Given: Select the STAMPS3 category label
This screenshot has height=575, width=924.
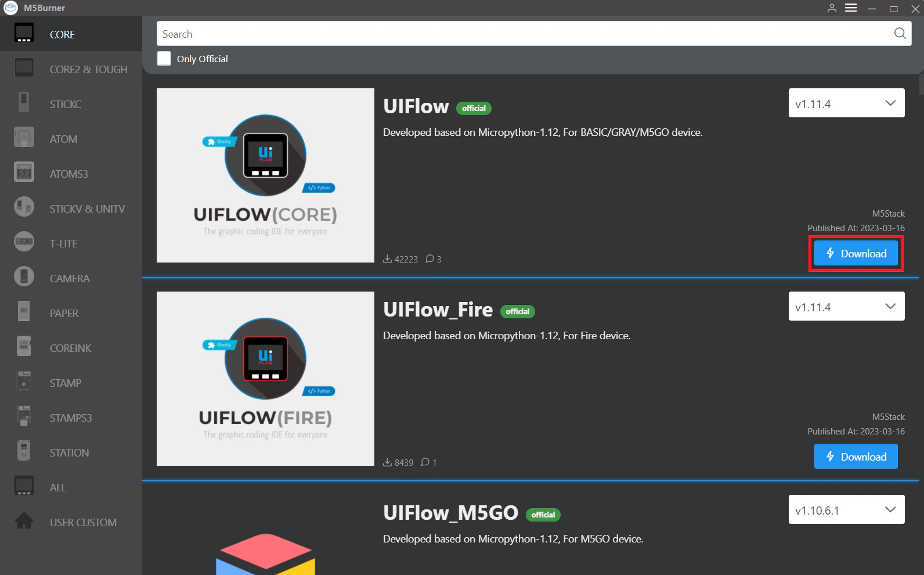Looking at the screenshot, I should tap(71, 418).
